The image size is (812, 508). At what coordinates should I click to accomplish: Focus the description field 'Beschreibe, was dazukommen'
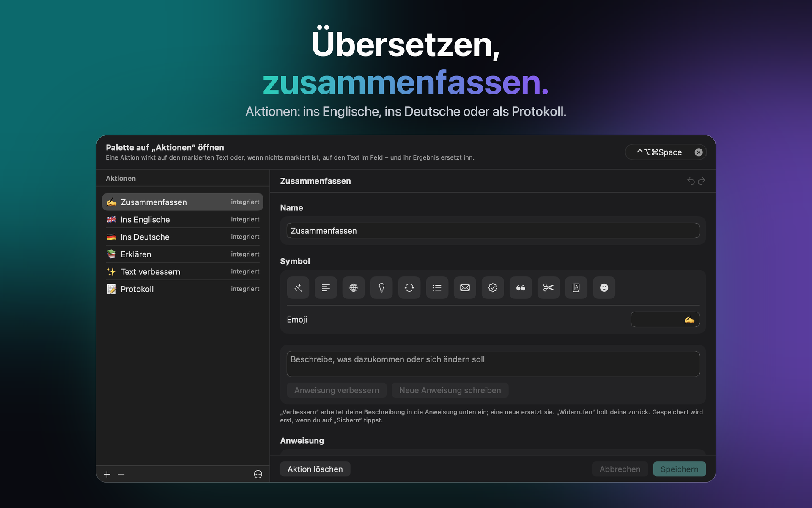click(x=493, y=364)
